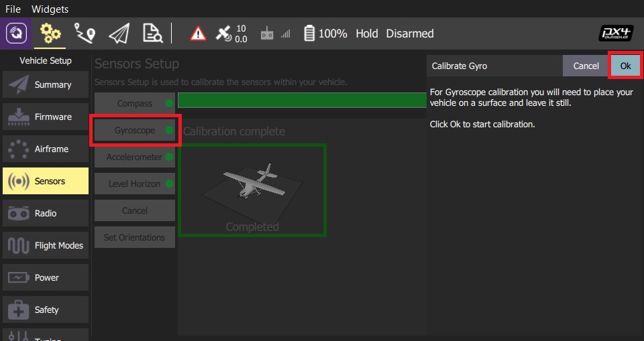The width and height of the screenshot is (644, 341).
Task: Cancel the Calibrate Gyro dialog
Action: pos(586,66)
